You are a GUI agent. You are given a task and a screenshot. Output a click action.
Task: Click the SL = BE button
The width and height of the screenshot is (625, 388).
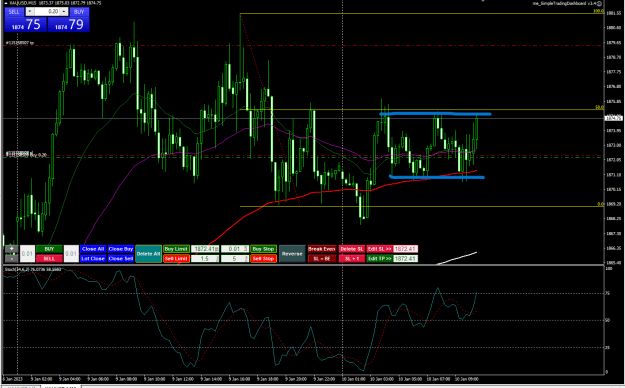tap(322, 258)
